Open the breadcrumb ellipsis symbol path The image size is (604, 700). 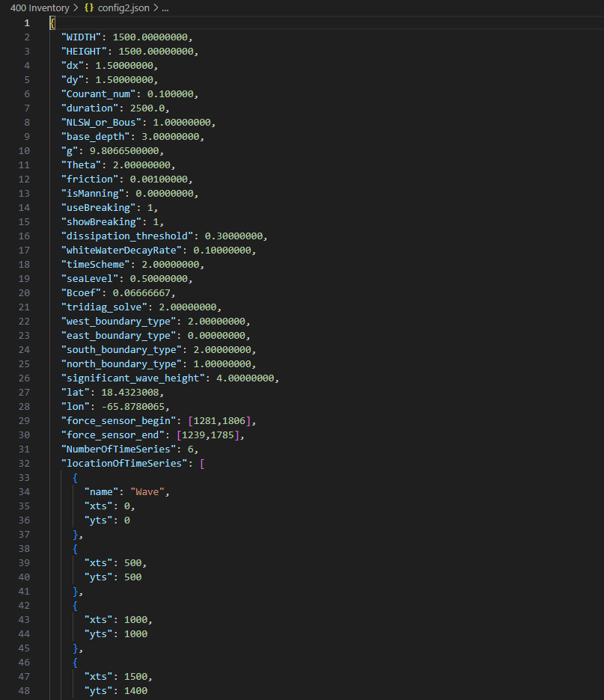click(x=165, y=8)
